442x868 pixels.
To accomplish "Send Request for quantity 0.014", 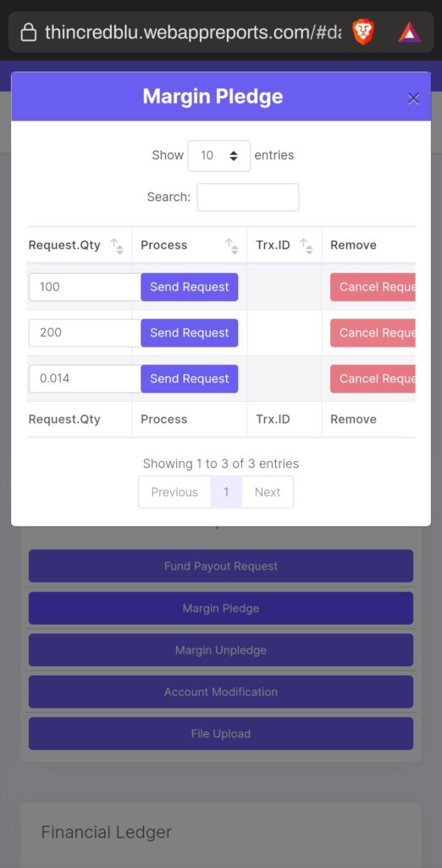I will (x=189, y=379).
